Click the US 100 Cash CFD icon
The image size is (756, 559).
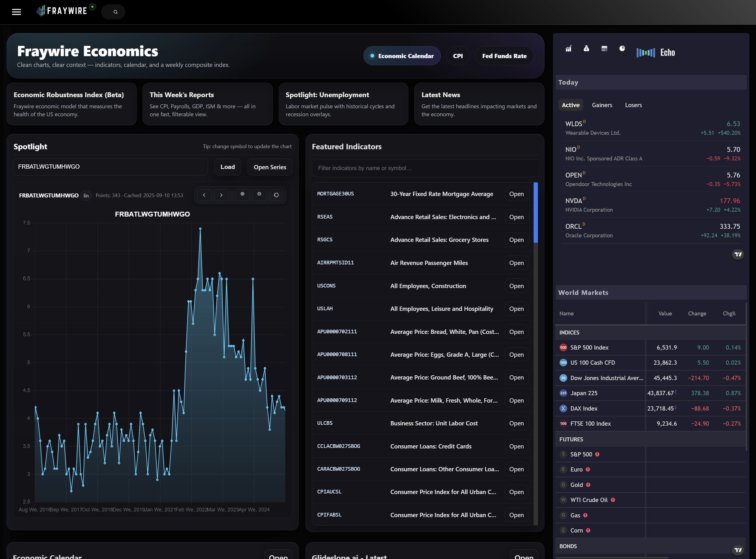coord(563,363)
